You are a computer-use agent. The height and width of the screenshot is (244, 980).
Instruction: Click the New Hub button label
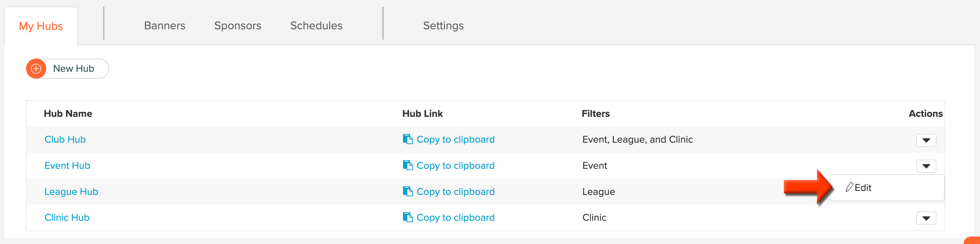[x=73, y=69]
